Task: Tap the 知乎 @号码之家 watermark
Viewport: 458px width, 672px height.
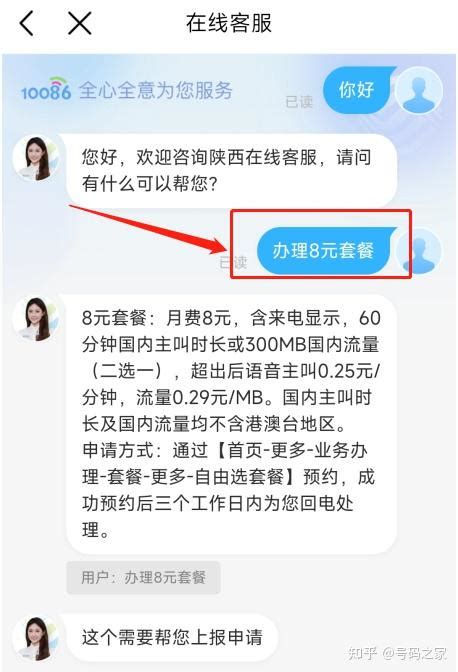Action: (x=397, y=654)
